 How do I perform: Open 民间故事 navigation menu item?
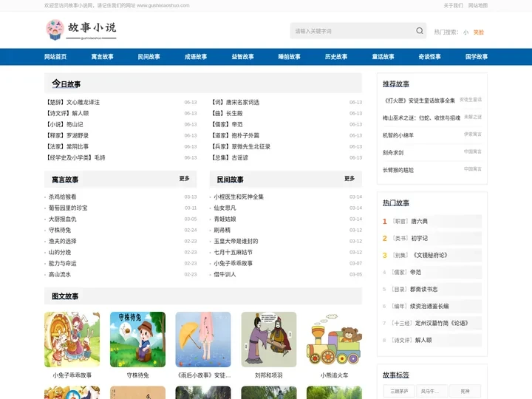click(x=149, y=57)
